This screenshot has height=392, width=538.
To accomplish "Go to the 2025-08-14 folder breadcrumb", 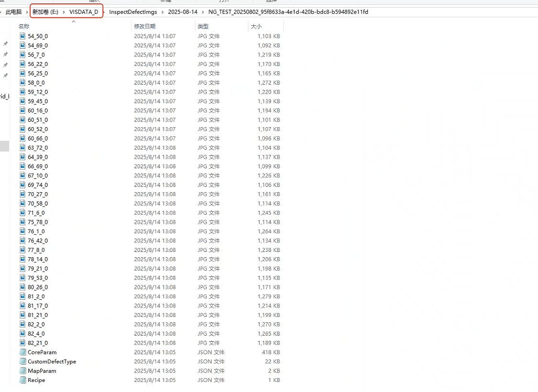I will tap(182, 12).
